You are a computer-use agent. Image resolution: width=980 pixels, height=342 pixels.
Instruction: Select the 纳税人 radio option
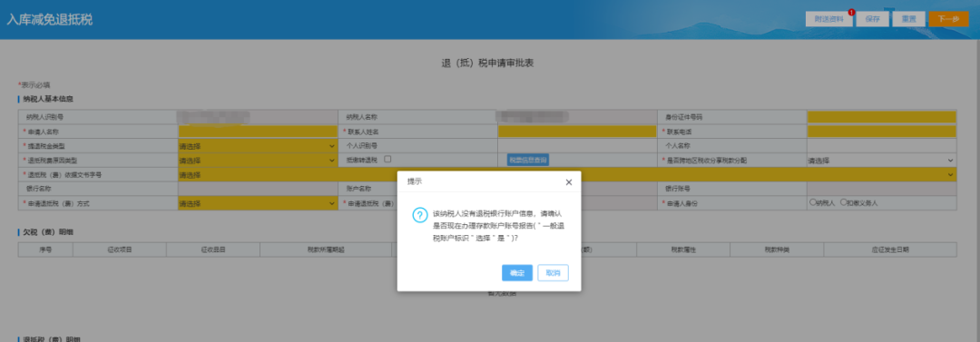tap(812, 202)
